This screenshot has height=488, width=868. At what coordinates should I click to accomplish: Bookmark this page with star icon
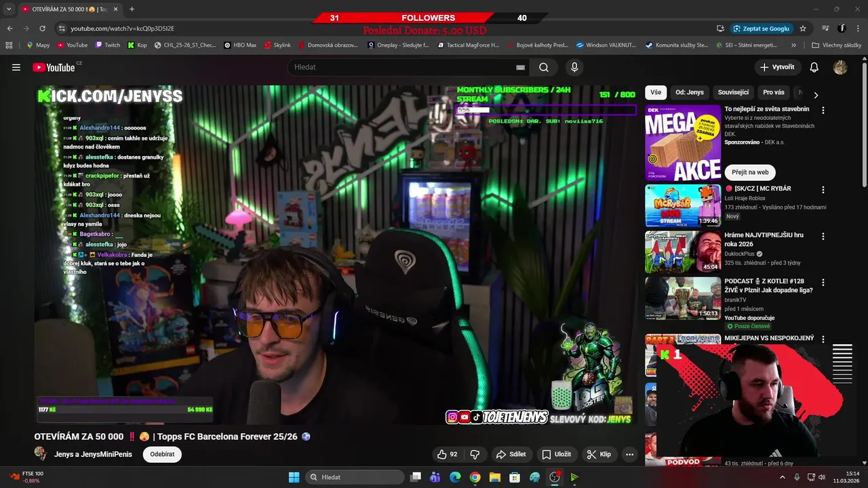pos(803,28)
